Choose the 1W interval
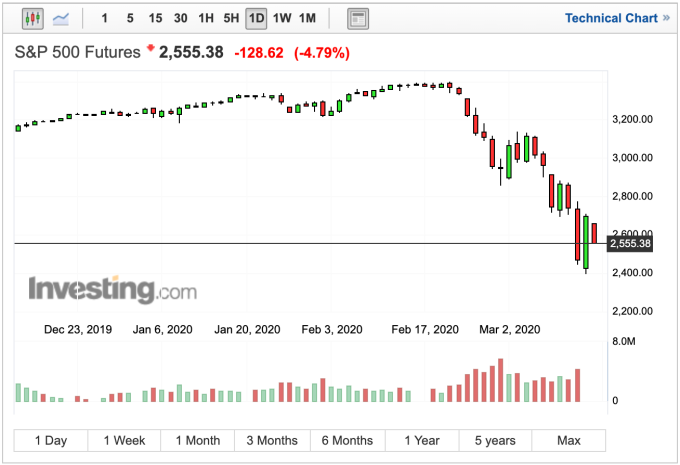The width and height of the screenshot is (680, 465). click(x=282, y=18)
